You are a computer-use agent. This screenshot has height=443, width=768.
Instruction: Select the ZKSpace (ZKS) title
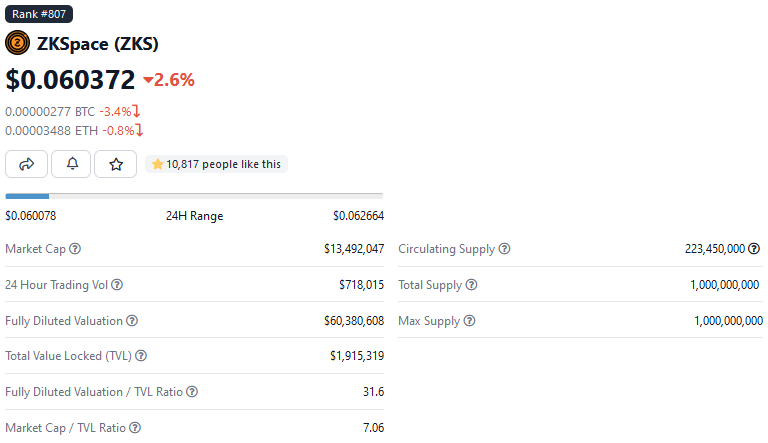coord(97,44)
